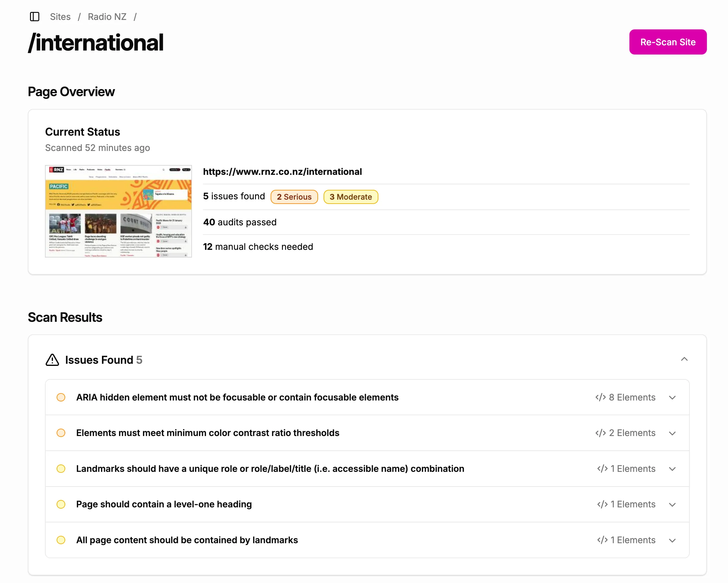Click the code icon next to 8 Elements
This screenshot has height=583, width=728.
pyautogui.click(x=601, y=397)
